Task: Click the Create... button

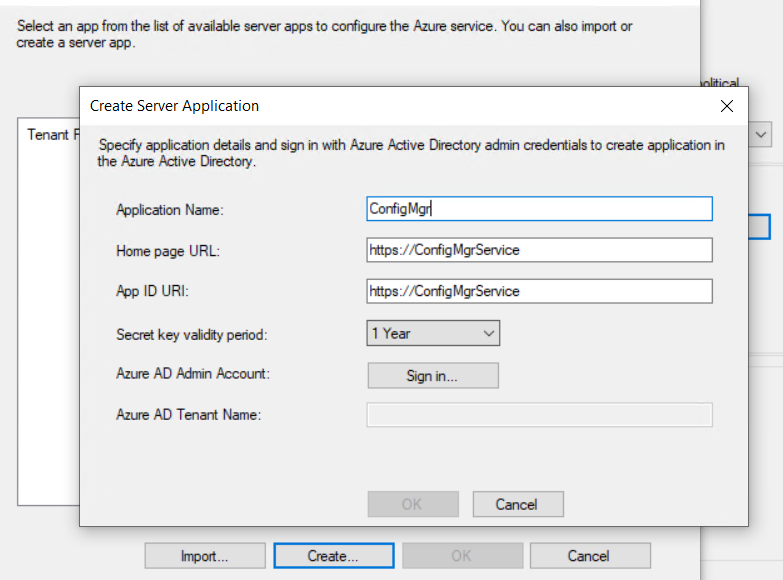Action: coord(333,556)
